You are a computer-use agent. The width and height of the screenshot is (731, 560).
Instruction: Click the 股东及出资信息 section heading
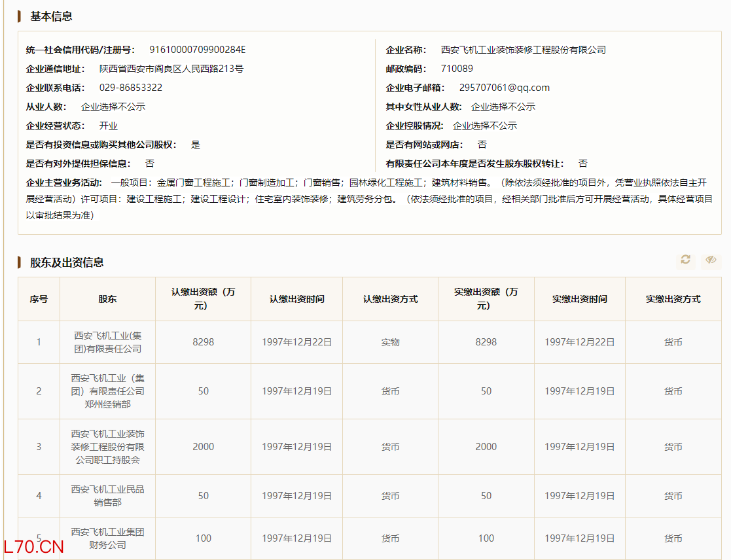pos(67,262)
